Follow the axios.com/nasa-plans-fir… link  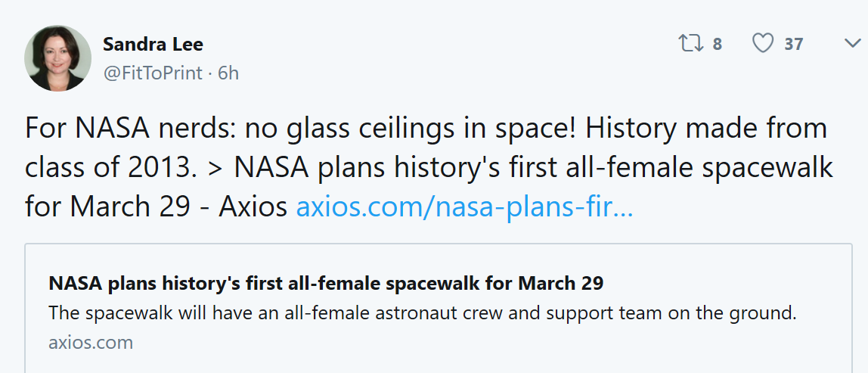pyautogui.click(x=463, y=207)
